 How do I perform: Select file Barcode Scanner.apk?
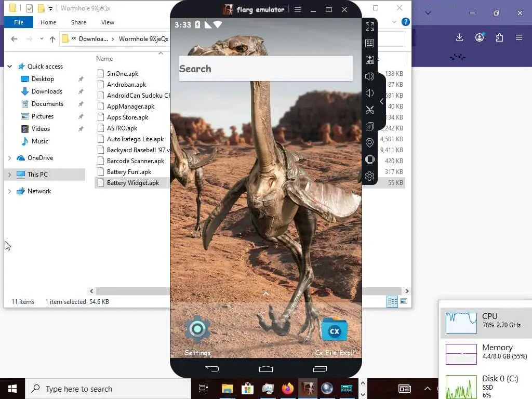pos(136,161)
